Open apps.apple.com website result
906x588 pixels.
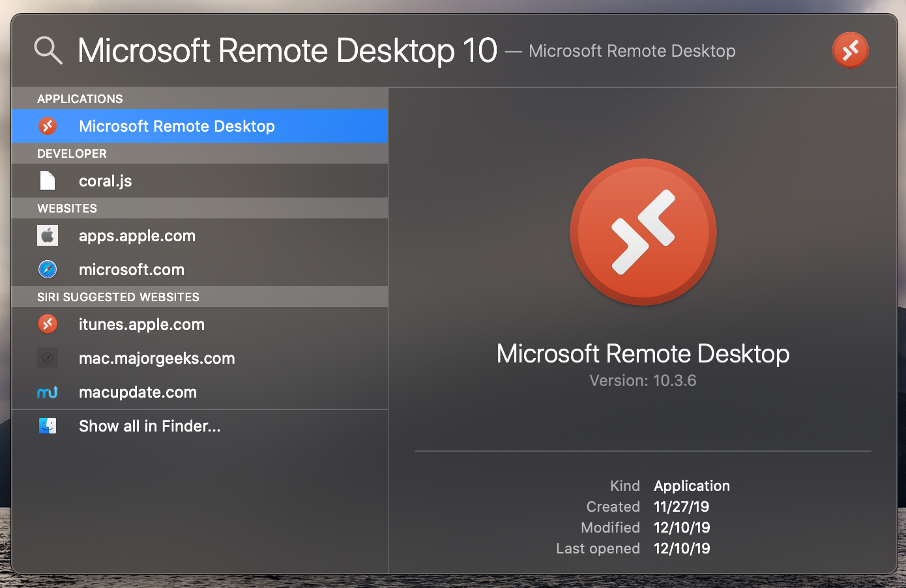click(199, 235)
